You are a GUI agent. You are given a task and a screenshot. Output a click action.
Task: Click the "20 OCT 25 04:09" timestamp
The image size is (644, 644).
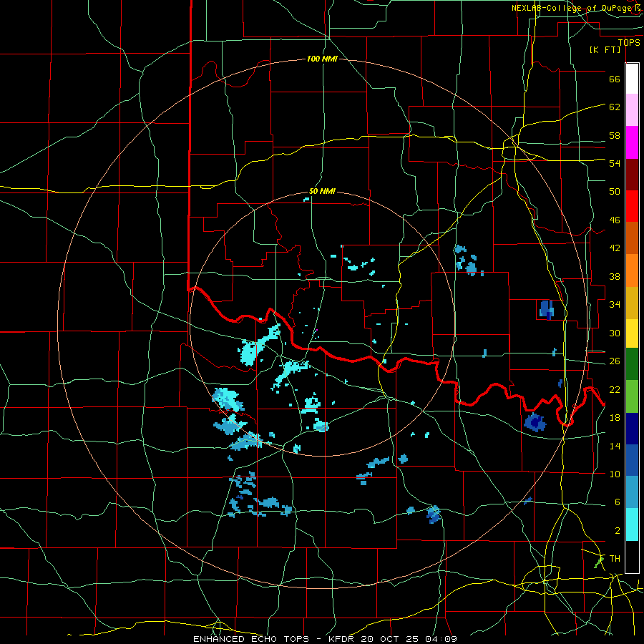(x=409, y=639)
